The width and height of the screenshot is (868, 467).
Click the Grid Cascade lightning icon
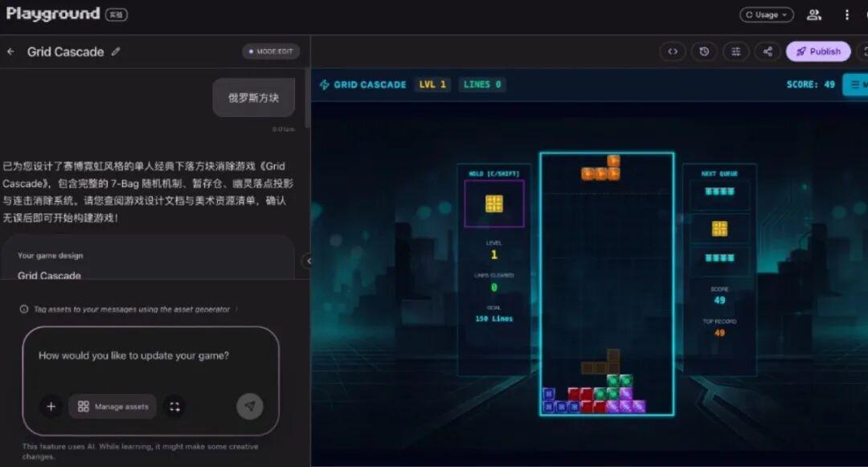coord(325,84)
